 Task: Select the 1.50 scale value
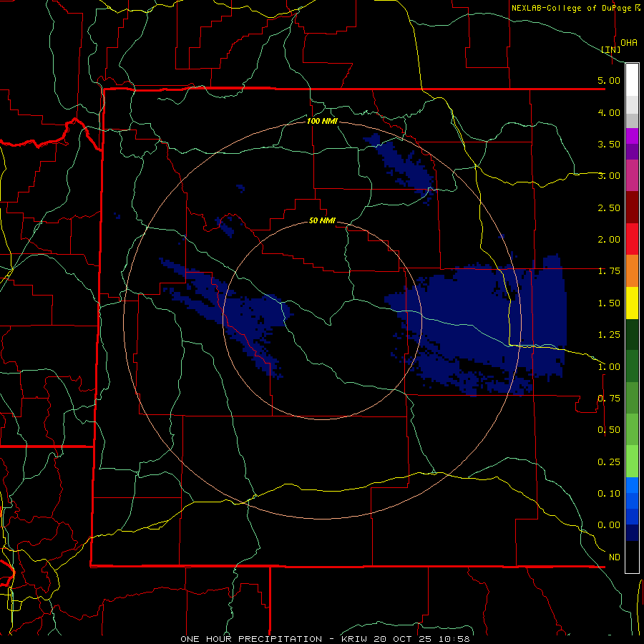609,303
